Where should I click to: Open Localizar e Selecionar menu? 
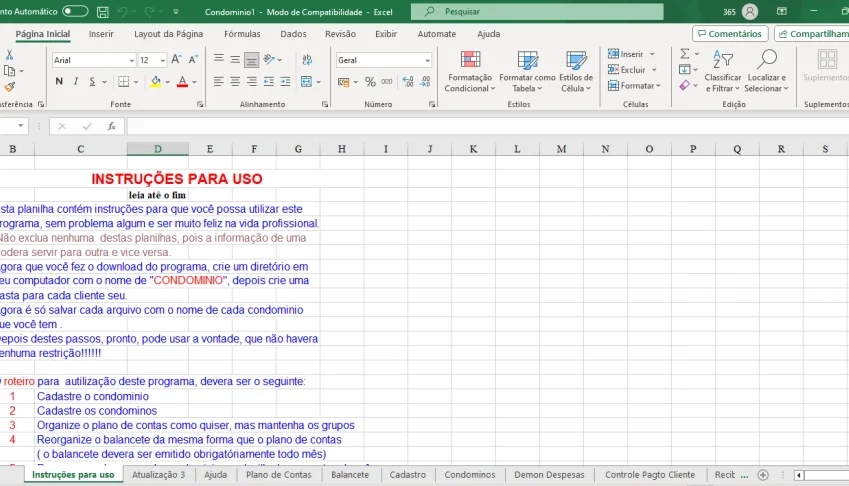tap(766, 71)
